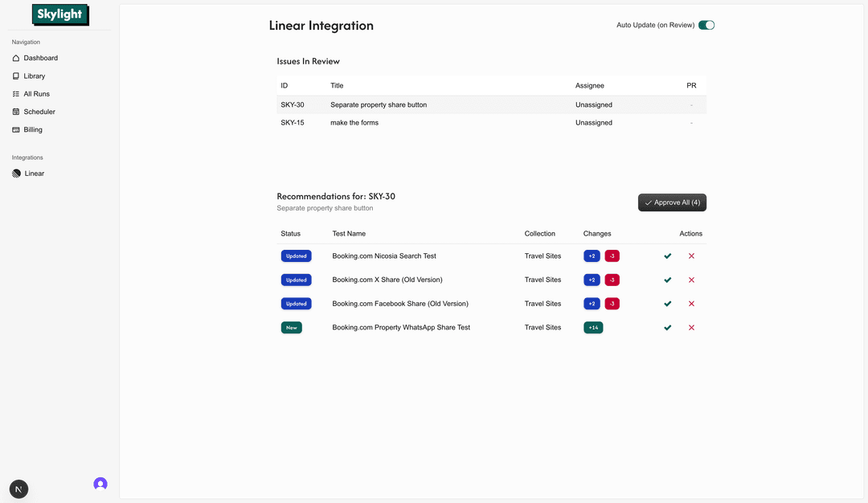Approve Booking.com Facebook Share (Old Version)
This screenshot has width=868, height=503.
[x=668, y=304]
